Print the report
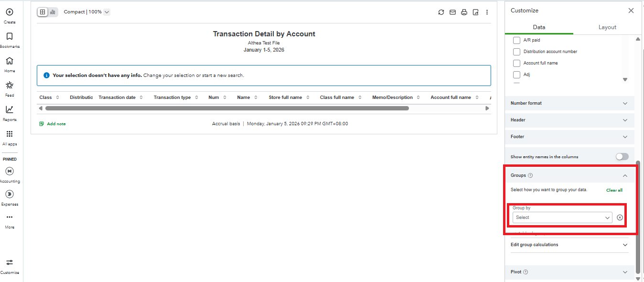Image resolution: width=644 pixels, height=282 pixels. (x=464, y=12)
